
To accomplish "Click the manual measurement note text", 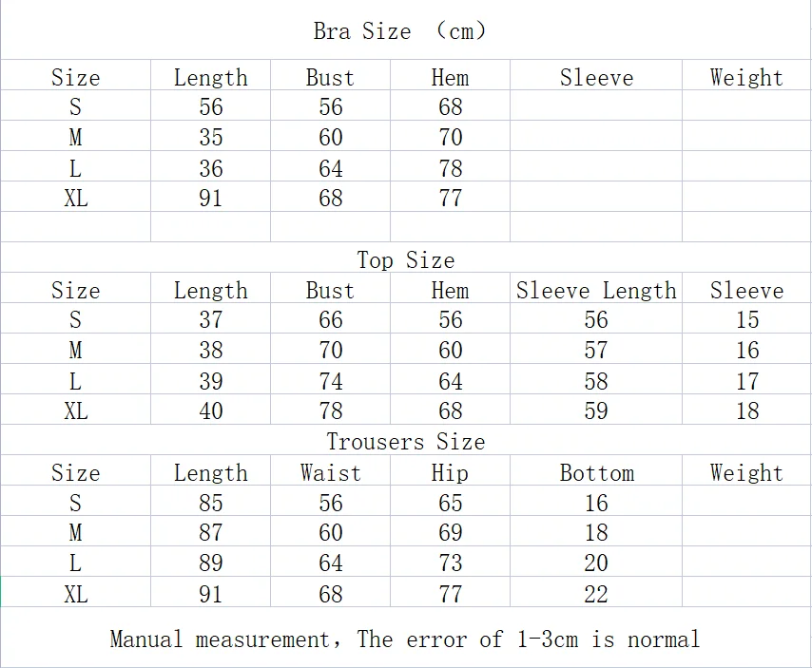I will coord(405,639).
